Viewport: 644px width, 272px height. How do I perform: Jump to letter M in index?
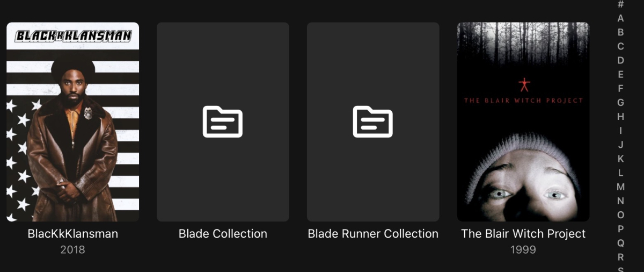click(621, 187)
